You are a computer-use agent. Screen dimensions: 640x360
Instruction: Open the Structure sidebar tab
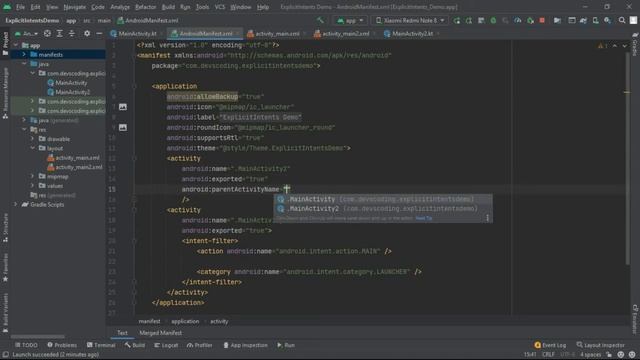(5, 228)
